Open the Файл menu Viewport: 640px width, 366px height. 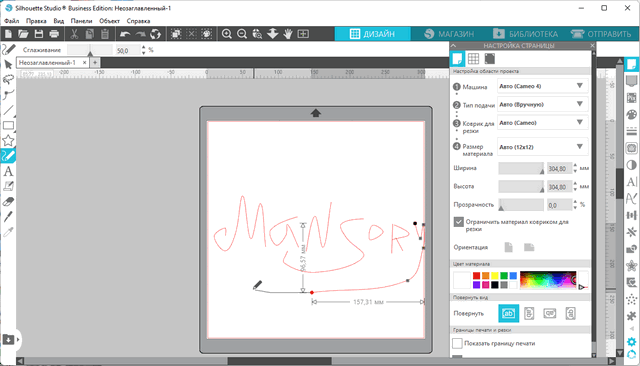[x=11, y=21]
